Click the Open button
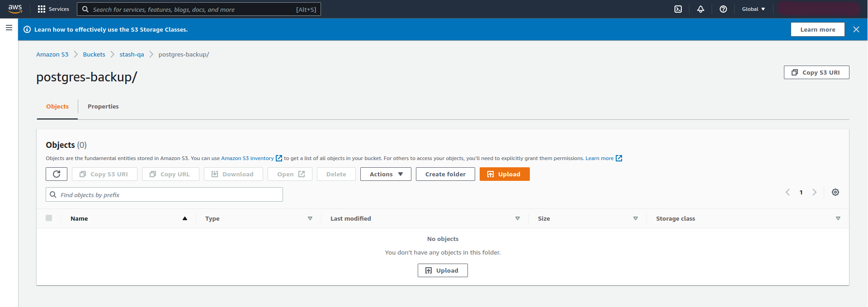The image size is (868, 307). pos(290,174)
